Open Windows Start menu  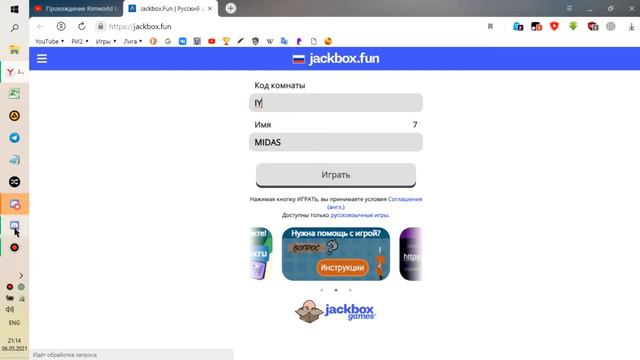14,9
